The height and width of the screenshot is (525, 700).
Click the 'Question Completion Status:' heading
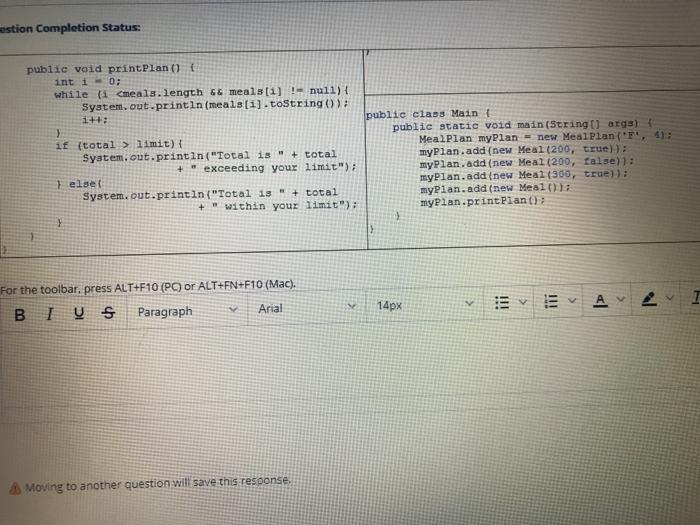click(70, 28)
